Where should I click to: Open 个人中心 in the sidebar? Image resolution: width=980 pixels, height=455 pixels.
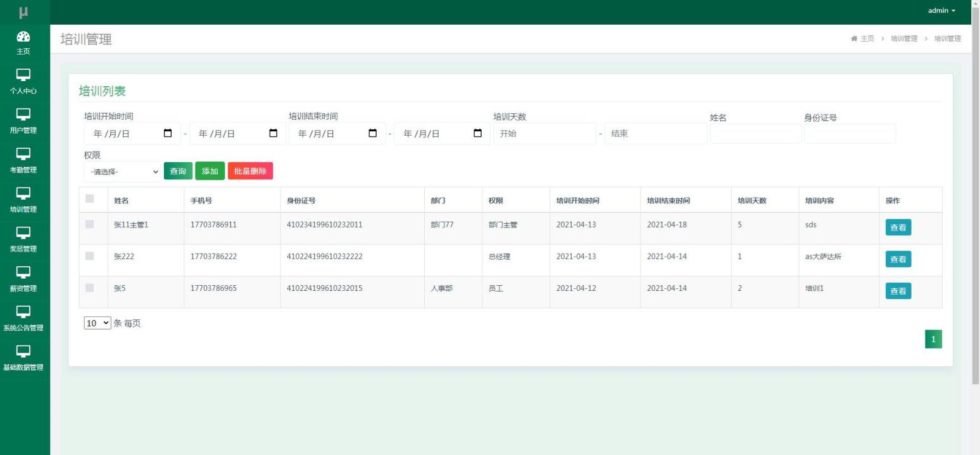tap(23, 82)
